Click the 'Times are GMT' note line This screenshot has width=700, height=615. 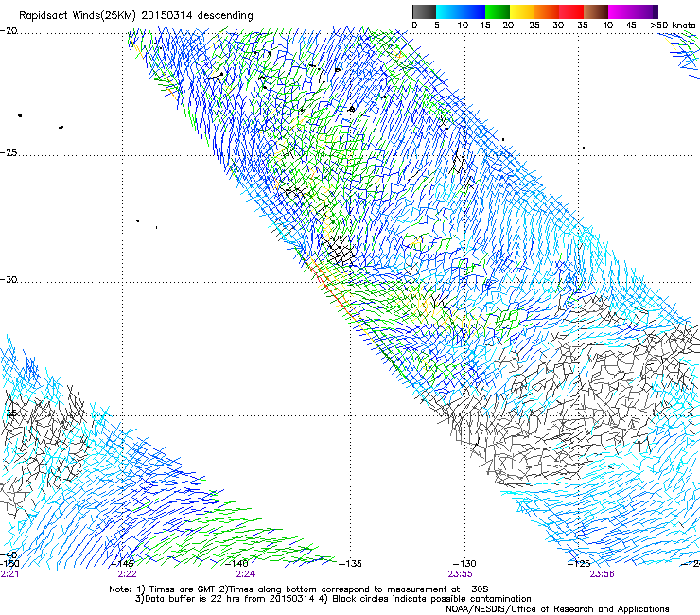(299, 589)
